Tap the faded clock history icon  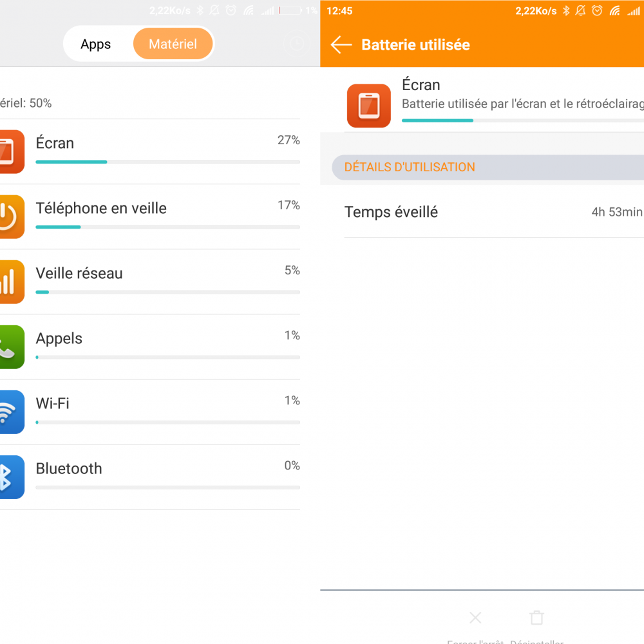point(296,44)
